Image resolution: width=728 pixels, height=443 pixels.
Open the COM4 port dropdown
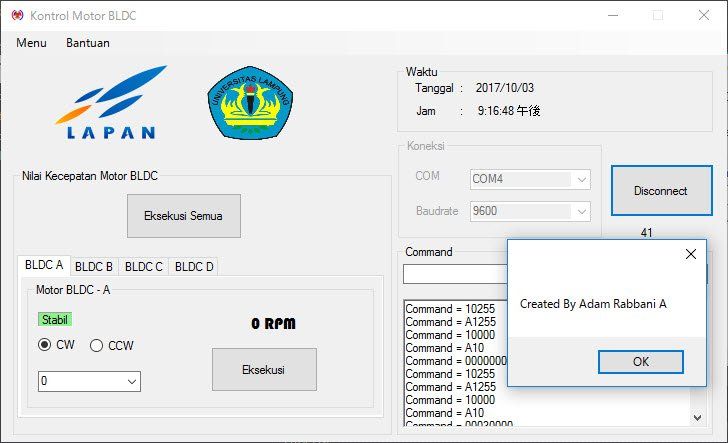(x=581, y=180)
